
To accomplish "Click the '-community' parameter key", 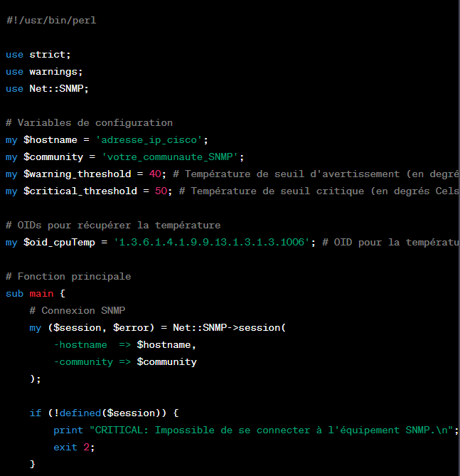I will 83,362.
